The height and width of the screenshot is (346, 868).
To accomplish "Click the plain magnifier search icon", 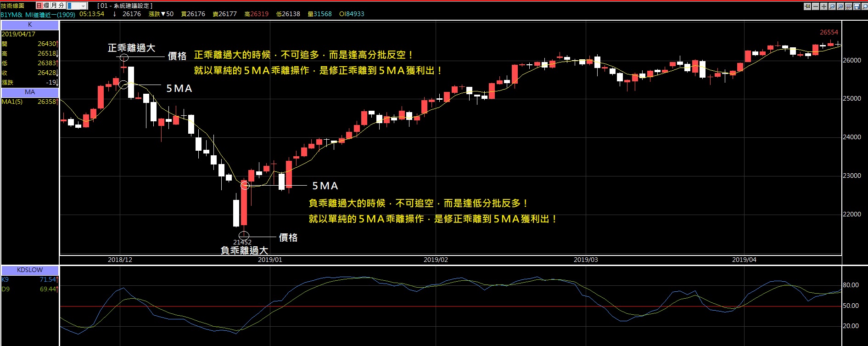I will [864, 6].
